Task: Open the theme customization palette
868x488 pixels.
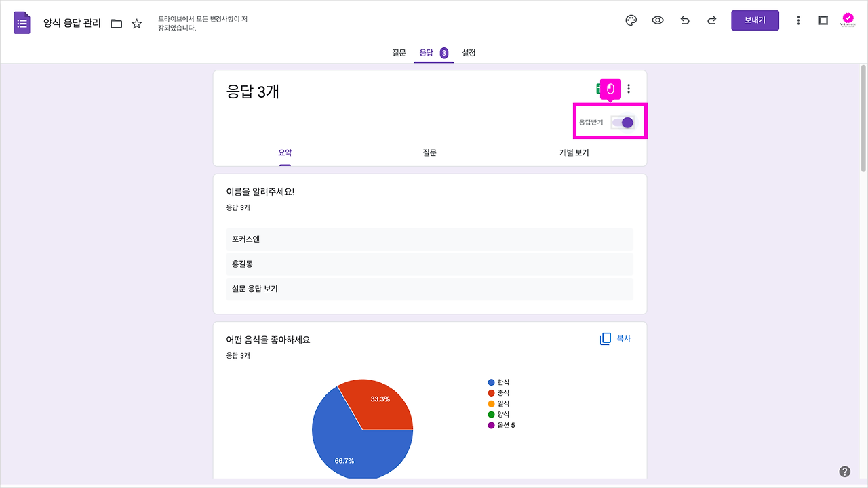Action: (631, 20)
